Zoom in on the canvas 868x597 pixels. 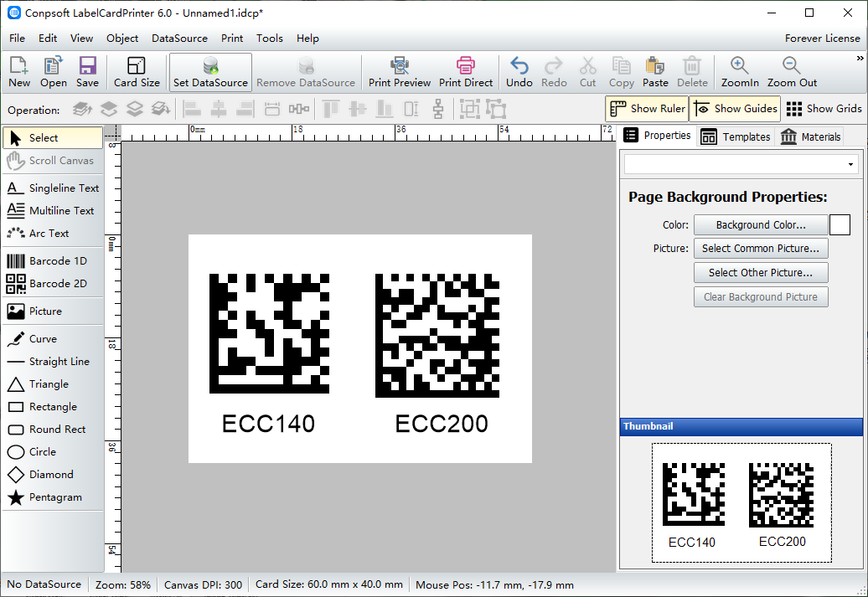tap(740, 72)
